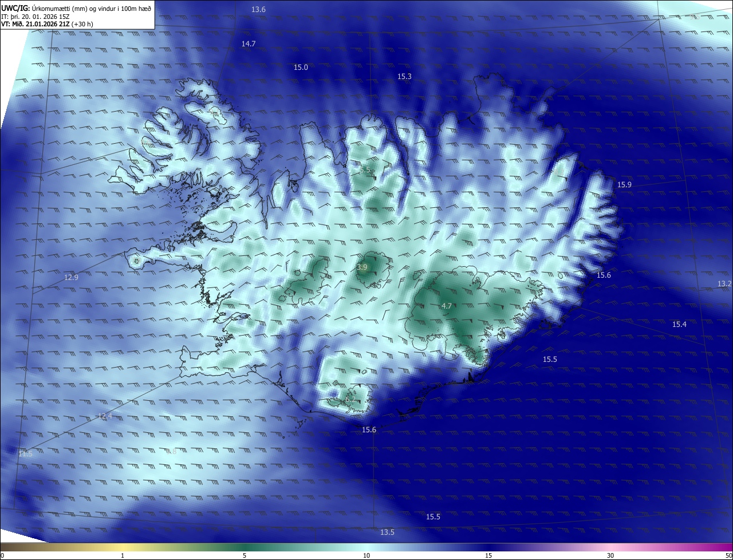Click the colour scale tick label 0

coord(2,556)
